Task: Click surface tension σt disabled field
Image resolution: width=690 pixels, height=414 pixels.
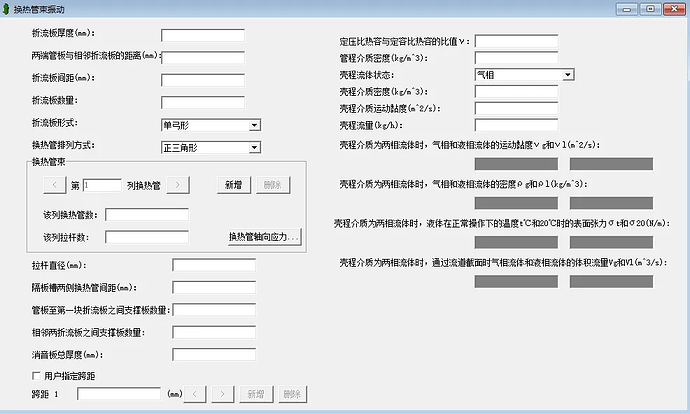Action: click(516, 242)
